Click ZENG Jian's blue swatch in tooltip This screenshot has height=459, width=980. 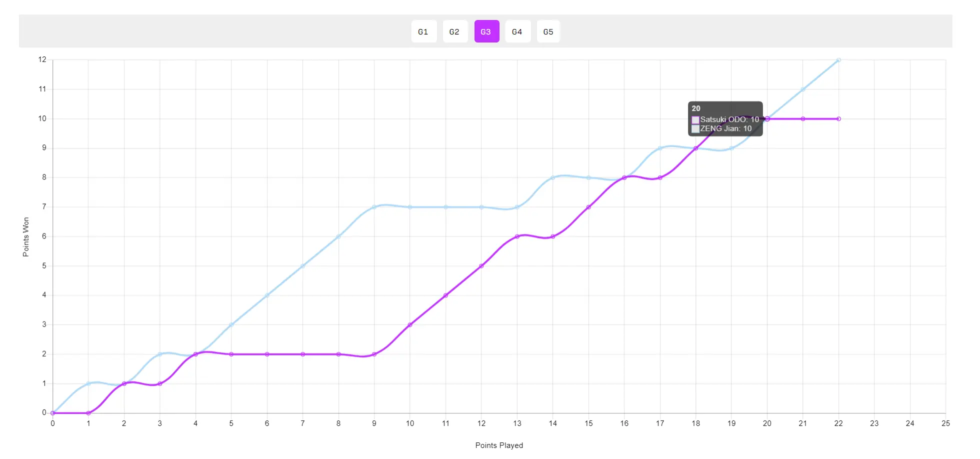click(x=695, y=129)
